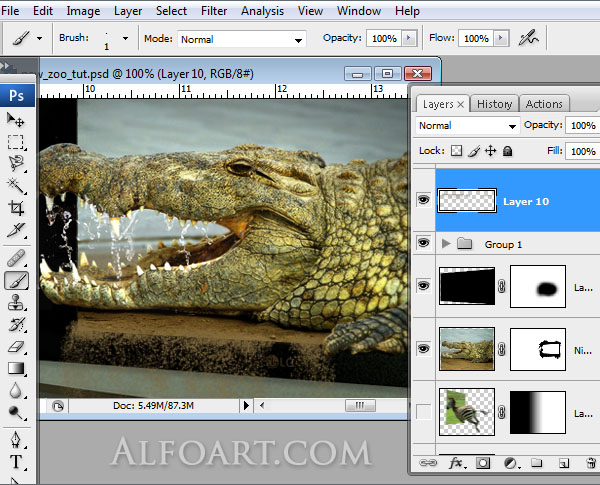The image size is (600, 485).
Task: Select the Crop tool
Action: [x=16, y=208]
